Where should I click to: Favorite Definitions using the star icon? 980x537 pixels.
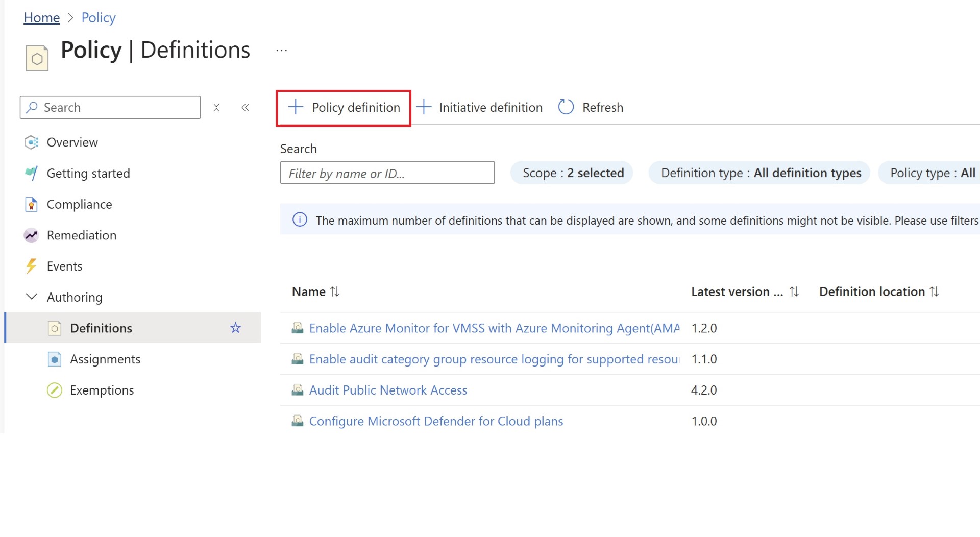click(x=235, y=328)
